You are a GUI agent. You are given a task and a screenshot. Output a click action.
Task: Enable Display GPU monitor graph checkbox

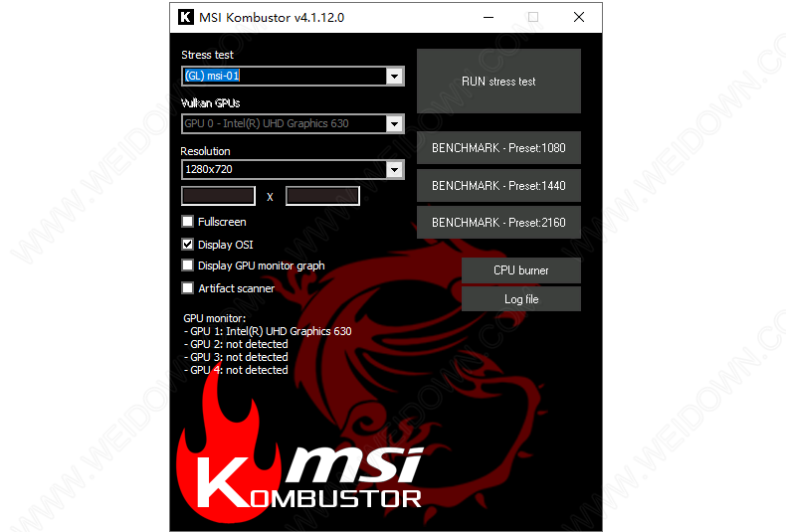pyautogui.click(x=187, y=265)
